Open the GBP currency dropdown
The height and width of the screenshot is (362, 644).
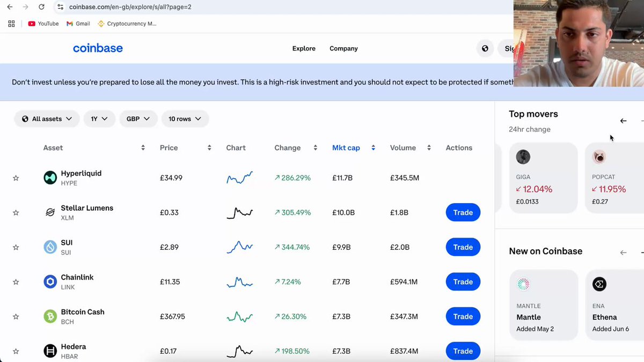[138, 119]
